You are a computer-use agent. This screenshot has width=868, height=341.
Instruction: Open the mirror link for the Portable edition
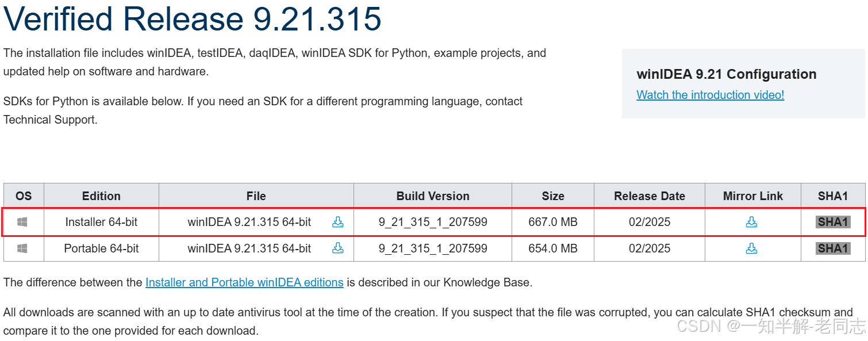[x=752, y=248]
